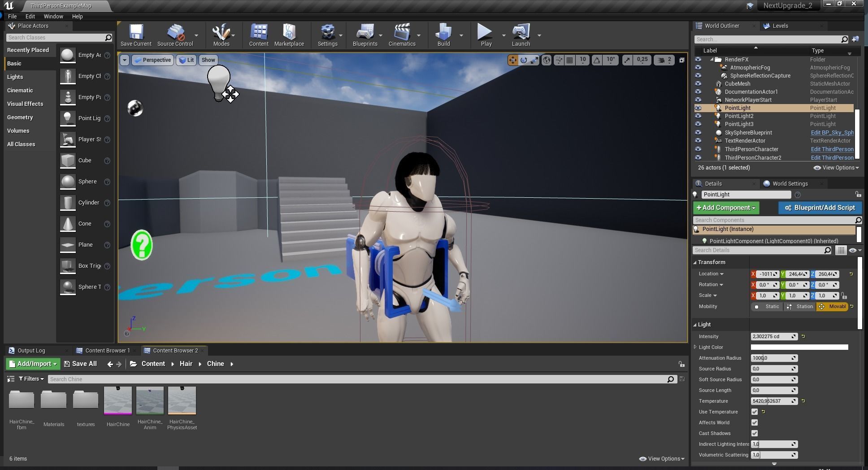Toggle the Affects World checkbox
The width and height of the screenshot is (868, 470).
point(755,422)
